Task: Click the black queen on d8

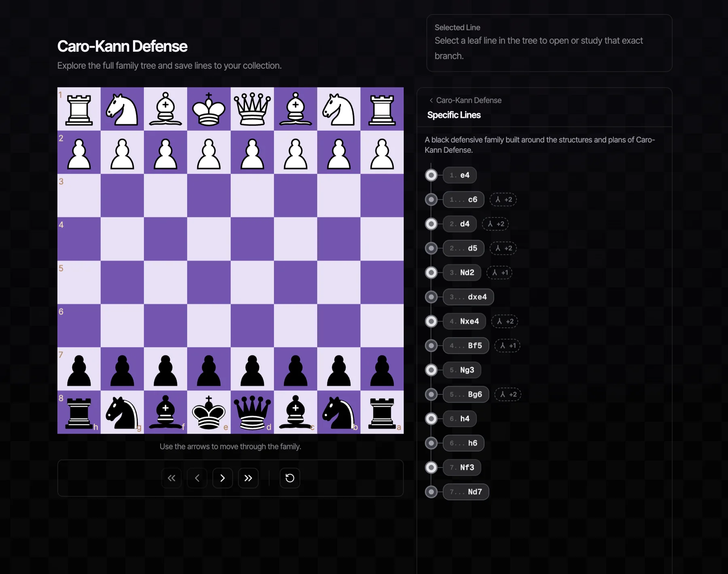Action: tap(252, 412)
